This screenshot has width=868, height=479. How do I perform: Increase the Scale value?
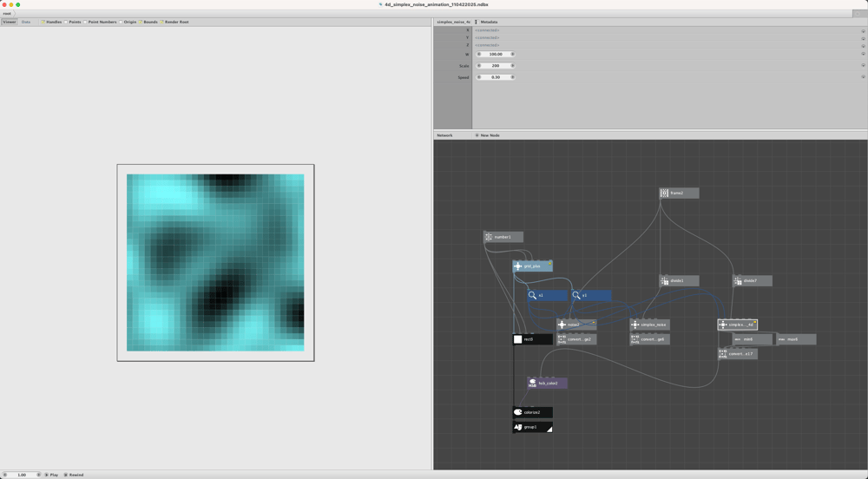513,66
